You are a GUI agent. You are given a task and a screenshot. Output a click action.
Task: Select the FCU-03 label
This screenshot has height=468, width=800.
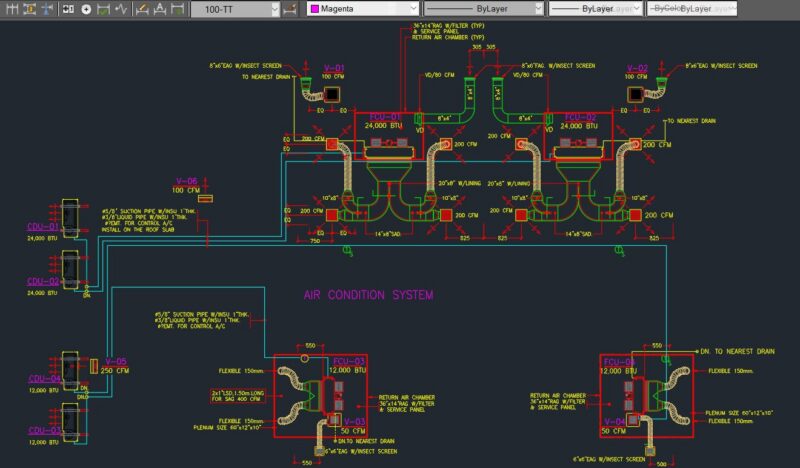[x=349, y=361]
